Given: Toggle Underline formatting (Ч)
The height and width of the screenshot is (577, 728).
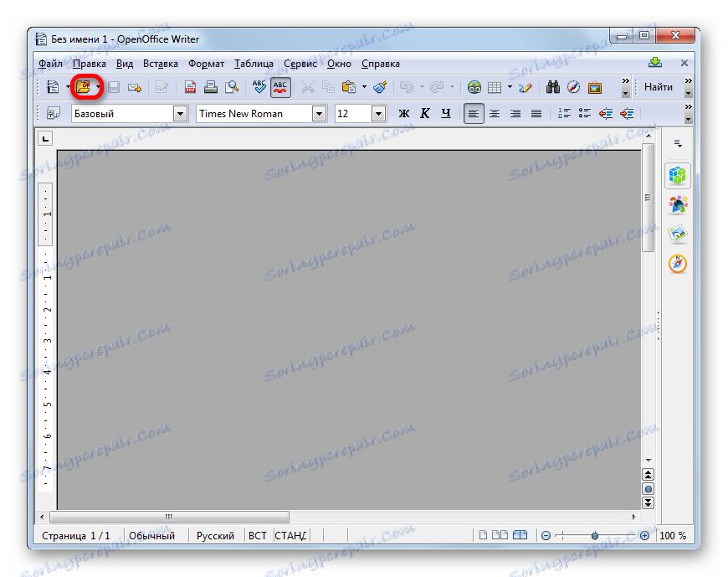Looking at the screenshot, I should 446,113.
